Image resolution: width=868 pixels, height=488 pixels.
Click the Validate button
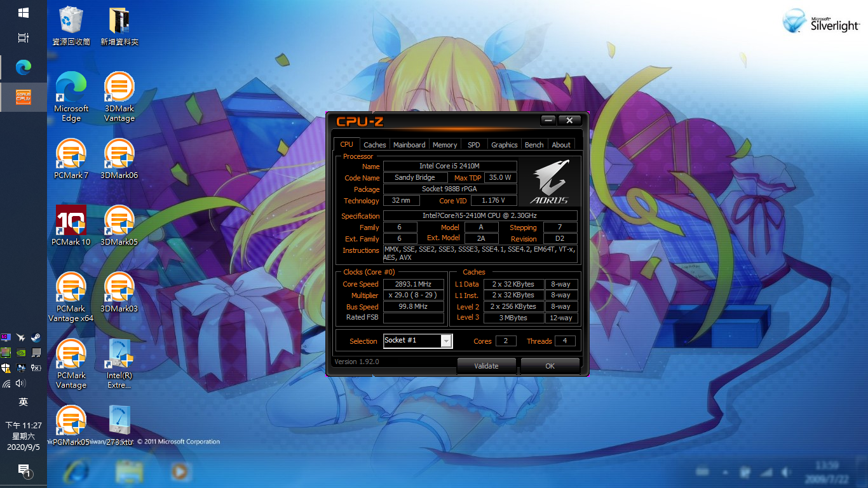click(x=486, y=365)
